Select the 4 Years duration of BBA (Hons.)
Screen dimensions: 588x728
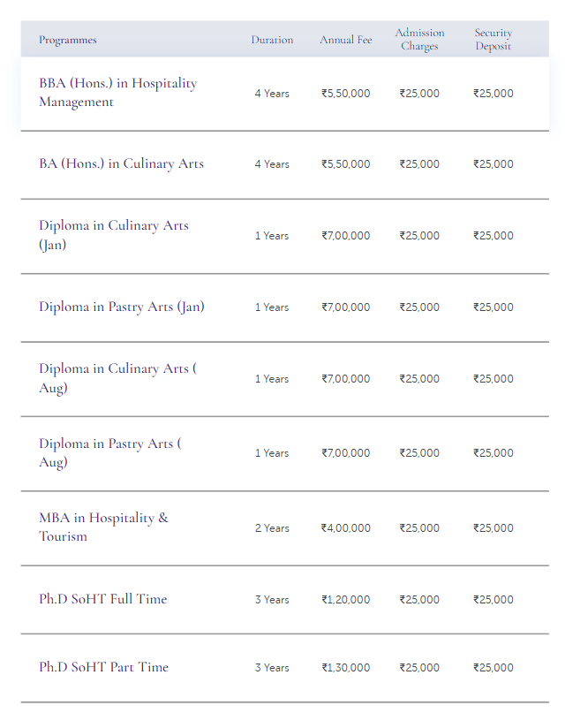point(272,94)
